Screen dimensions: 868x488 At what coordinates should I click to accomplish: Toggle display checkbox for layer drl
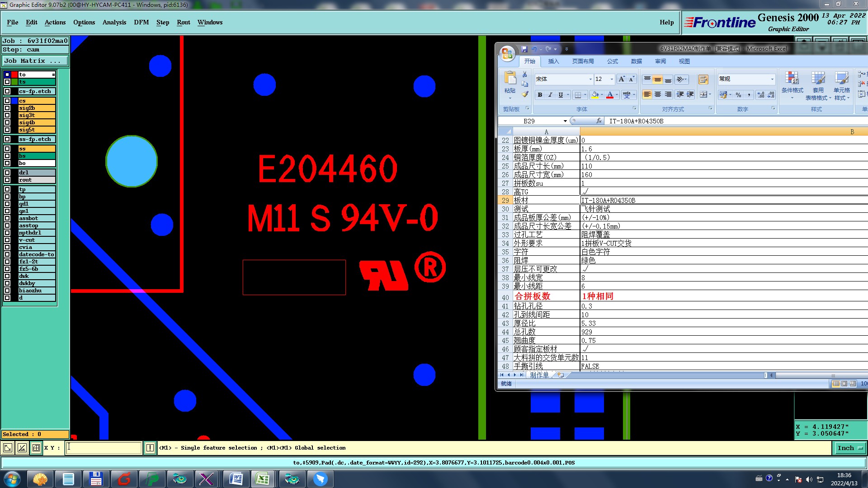point(7,173)
